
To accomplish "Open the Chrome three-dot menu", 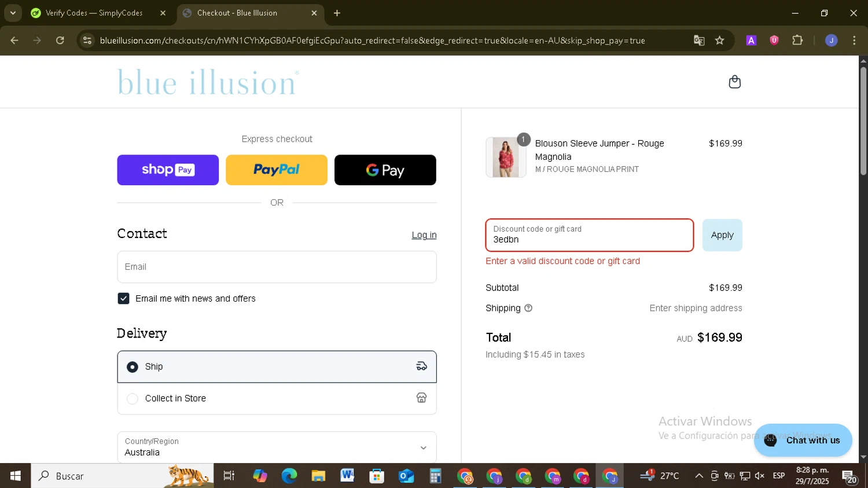I will [x=854, y=41].
